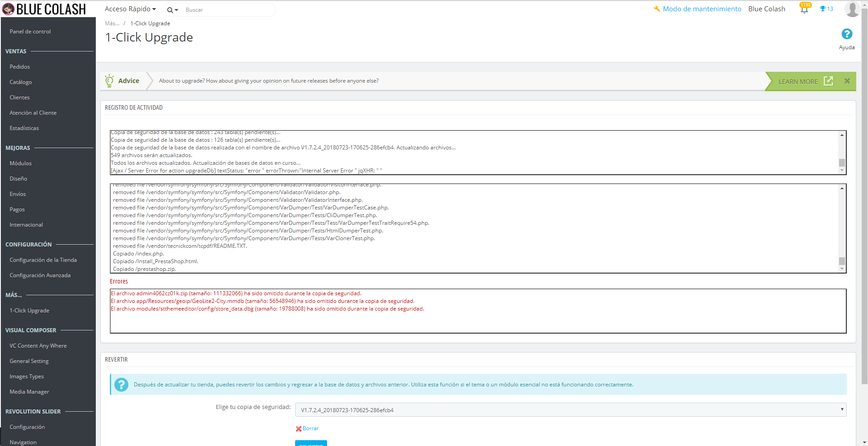Open the Acceso Rápido dropdown
The image size is (868, 446).
tap(130, 9)
